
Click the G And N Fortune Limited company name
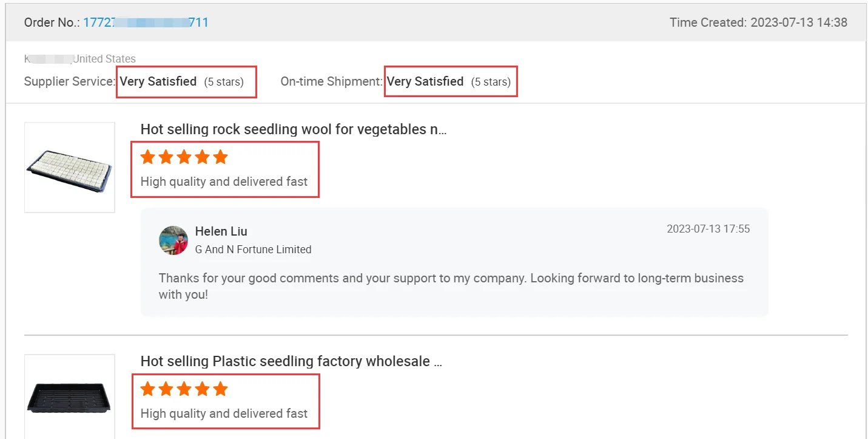coord(253,250)
